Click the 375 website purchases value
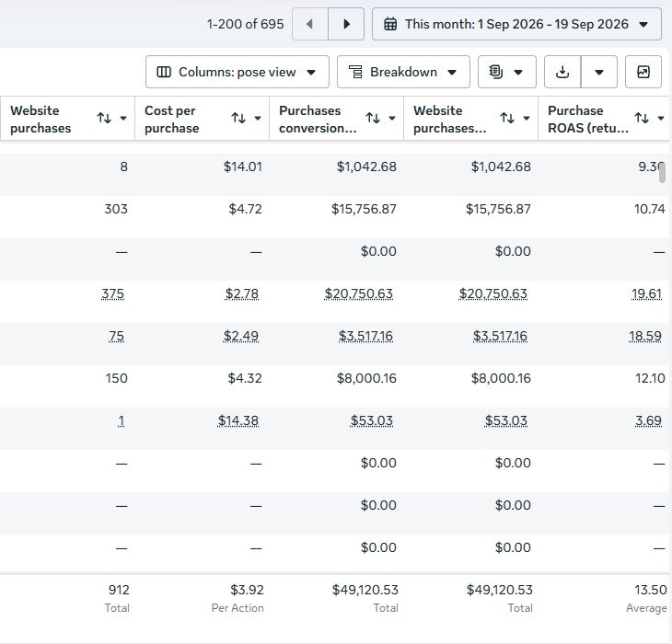Image resolution: width=672 pixels, height=644 pixels. [x=112, y=293]
